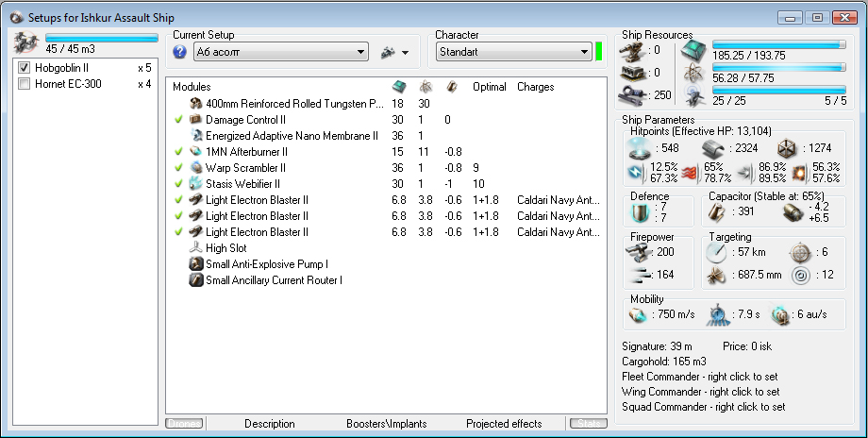Click the powergrid usage bar 56.28 / 57.75
868x438 pixels.
pyautogui.click(x=779, y=67)
